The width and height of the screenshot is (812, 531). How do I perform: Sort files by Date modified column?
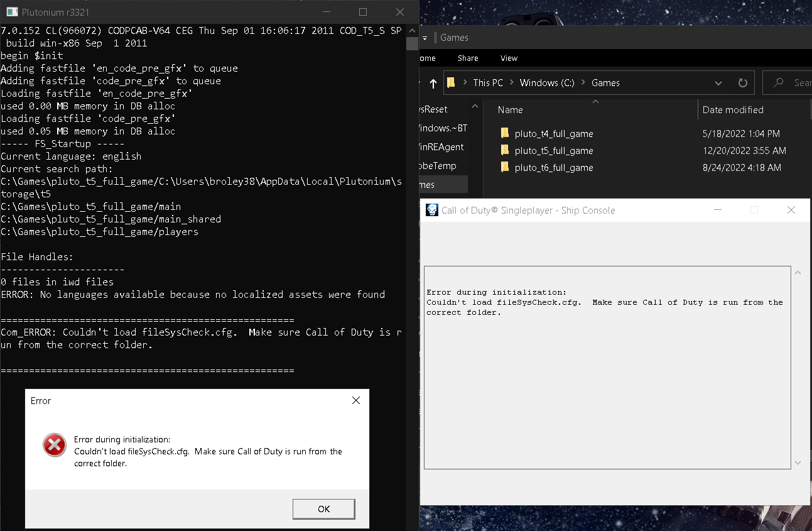coord(733,109)
